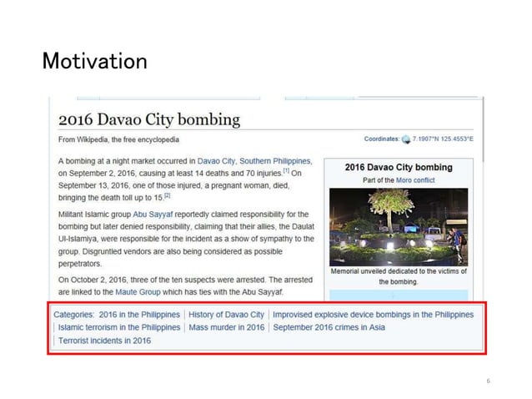The height and width of the screenshot is (399, 532).
Task: Open the Abu Sayyaf article link
Action: pos(153,215)
